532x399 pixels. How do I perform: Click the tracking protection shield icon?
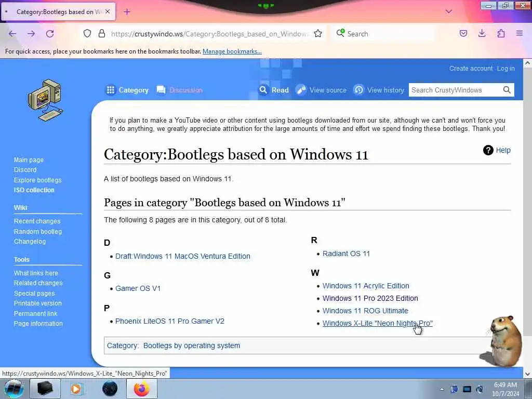pyautogui.click(x=87, y=34)
